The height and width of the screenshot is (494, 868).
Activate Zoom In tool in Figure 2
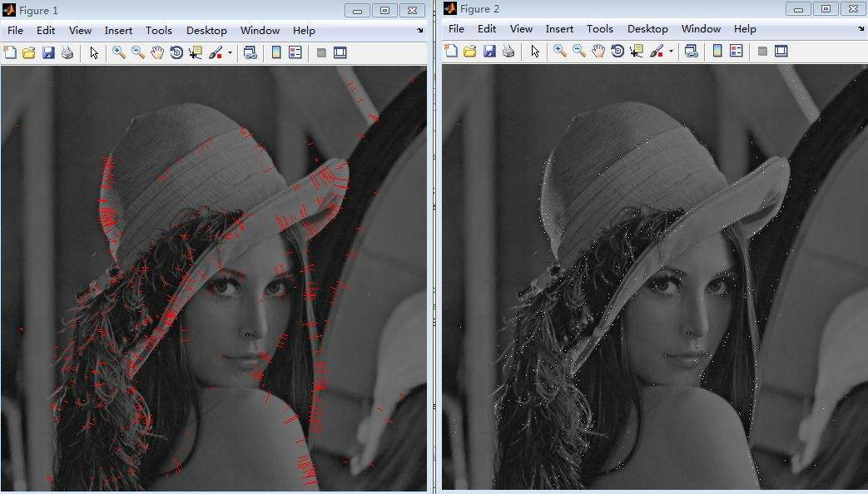coord(559,51)
